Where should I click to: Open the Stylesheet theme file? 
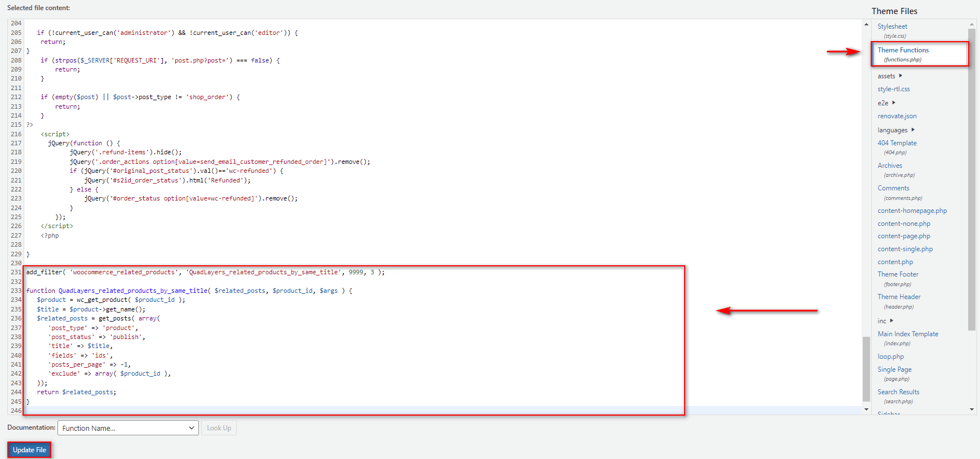coord(892,26)
